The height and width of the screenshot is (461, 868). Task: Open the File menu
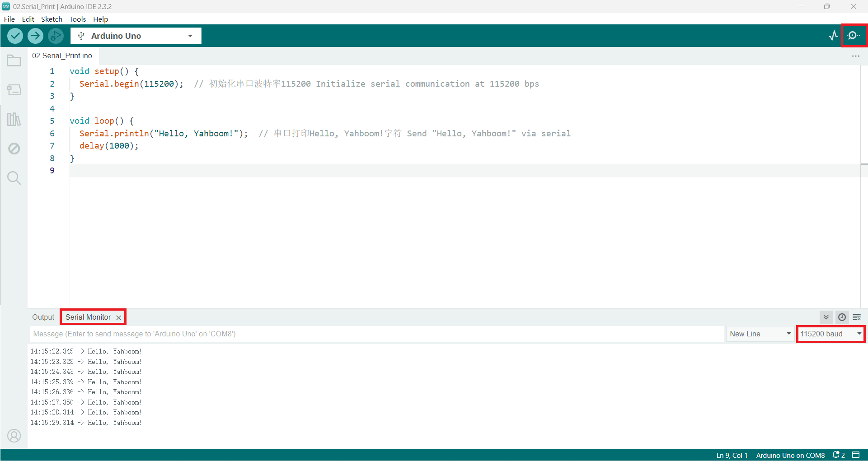tap(9, 19)
